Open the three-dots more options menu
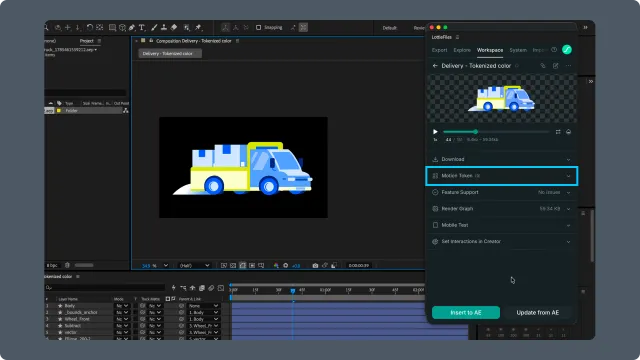 pos(569,66)
